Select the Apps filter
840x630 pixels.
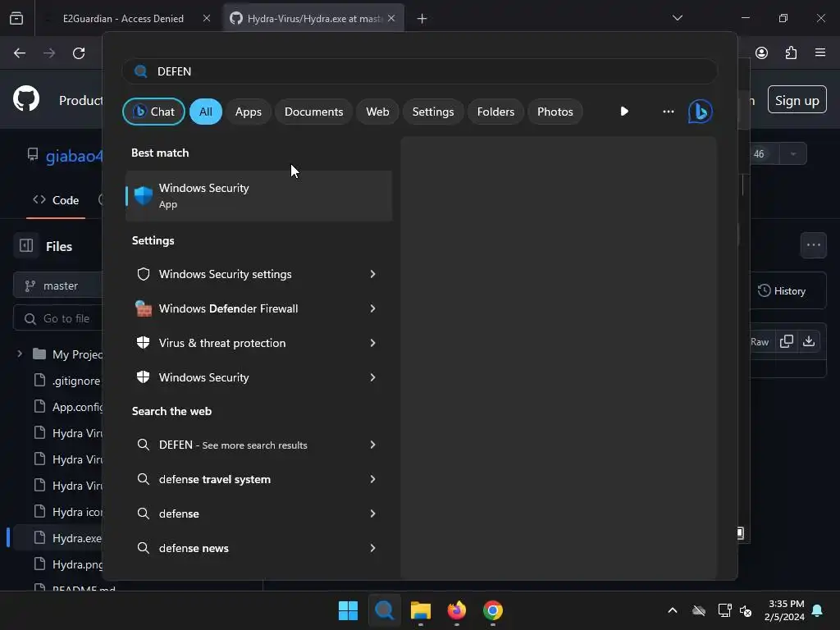(248, 112)
